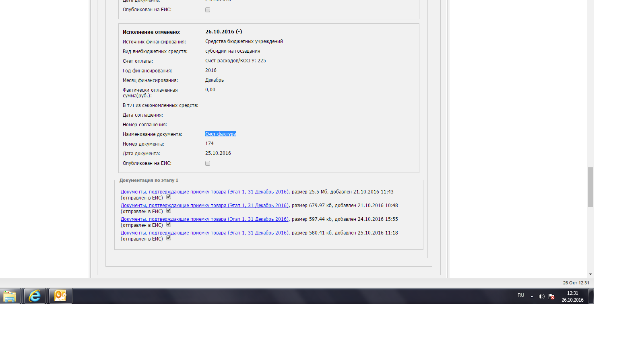Switch to Internet Explorer in taskbar
This screenshot has height=362, width=644.
[35, 296]
